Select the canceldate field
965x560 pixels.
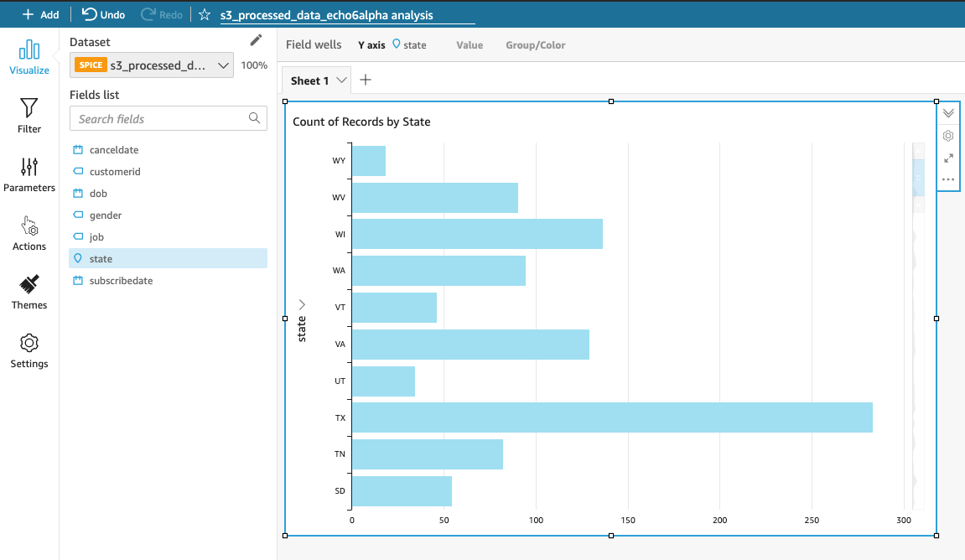[x=168, y=149]
